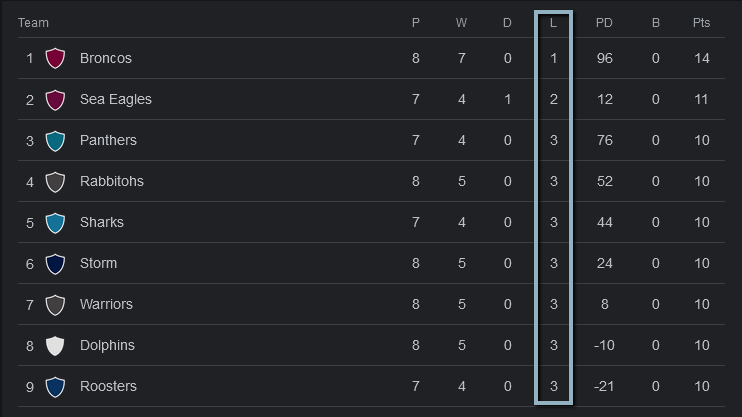Click the Storm navy shield icon
The width and height of the screenshot is (742, 417).
click(55, 264)
